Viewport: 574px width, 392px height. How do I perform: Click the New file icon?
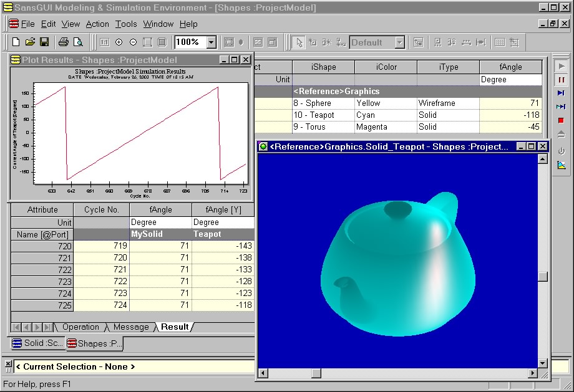(x=16, y=42)
